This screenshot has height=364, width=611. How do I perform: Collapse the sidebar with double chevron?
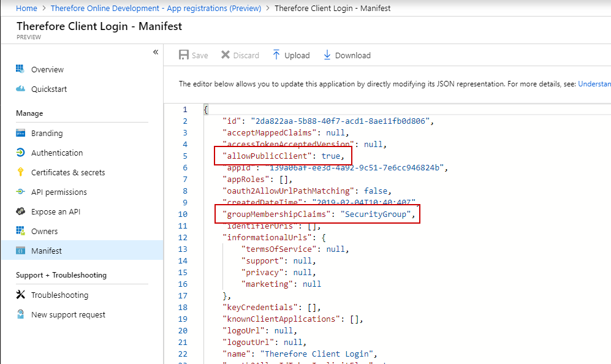point(156,52)
